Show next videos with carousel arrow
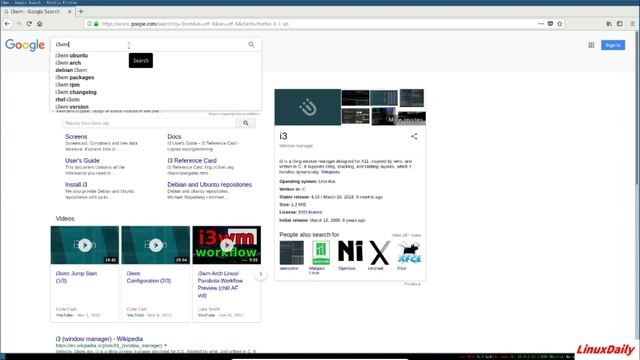The width and height of the screenshot is (640, 360). (x=261, y=274)
